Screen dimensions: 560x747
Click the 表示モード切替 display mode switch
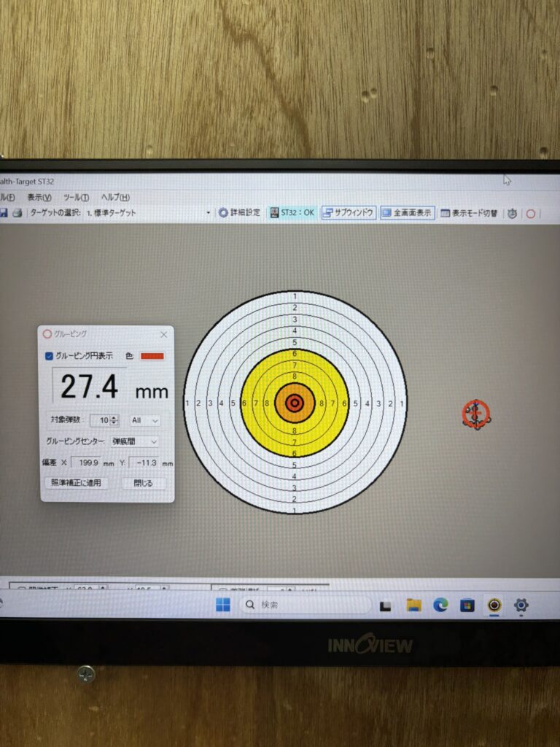click(x=470, y=214)
